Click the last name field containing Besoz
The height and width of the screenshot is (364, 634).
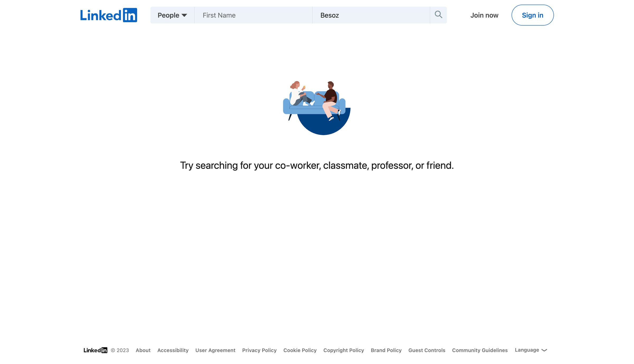371,15
